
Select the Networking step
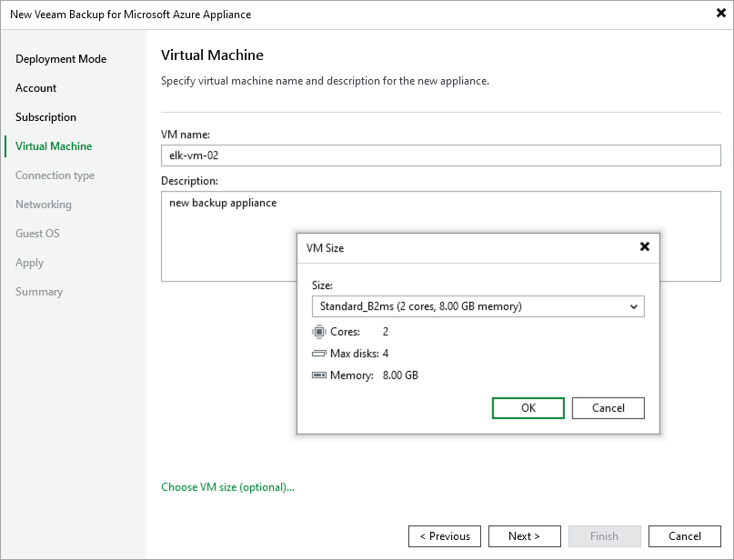tap(44, 205)
